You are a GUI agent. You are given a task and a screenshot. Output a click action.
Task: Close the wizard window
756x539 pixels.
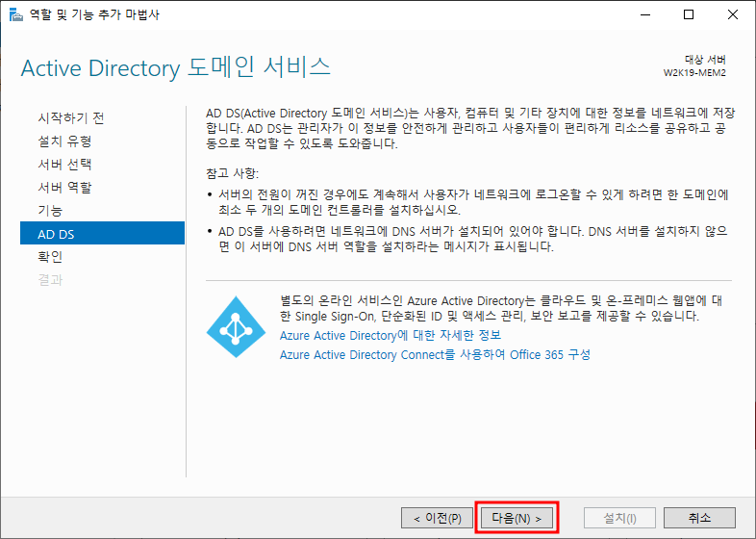click(x=732, y=14)
